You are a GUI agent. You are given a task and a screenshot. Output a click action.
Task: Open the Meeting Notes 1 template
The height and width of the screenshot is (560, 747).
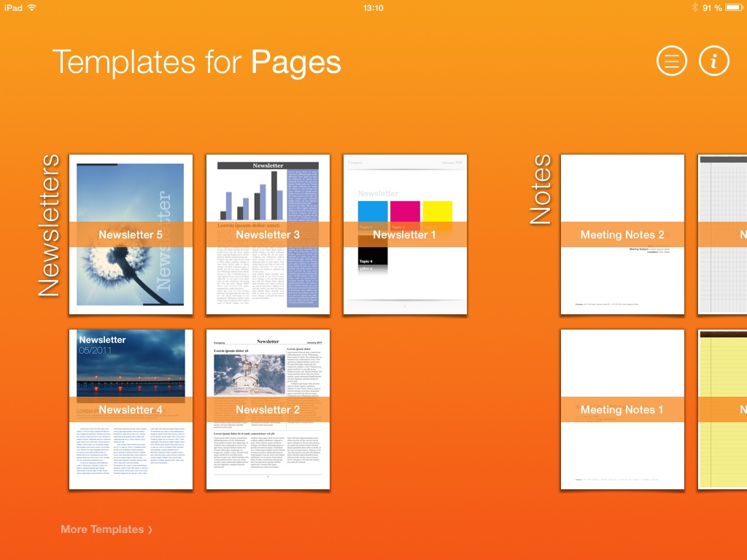(622, 409)
